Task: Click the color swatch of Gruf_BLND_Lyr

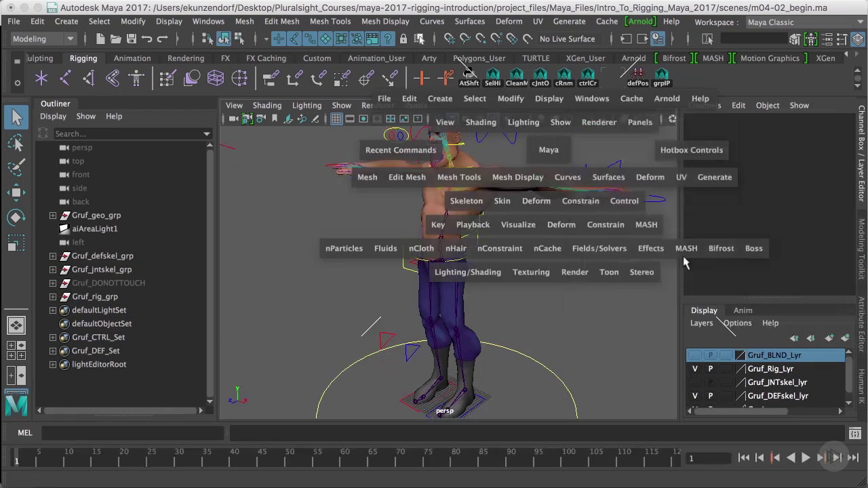Action: pyautogui.click(x=741, y=355)
